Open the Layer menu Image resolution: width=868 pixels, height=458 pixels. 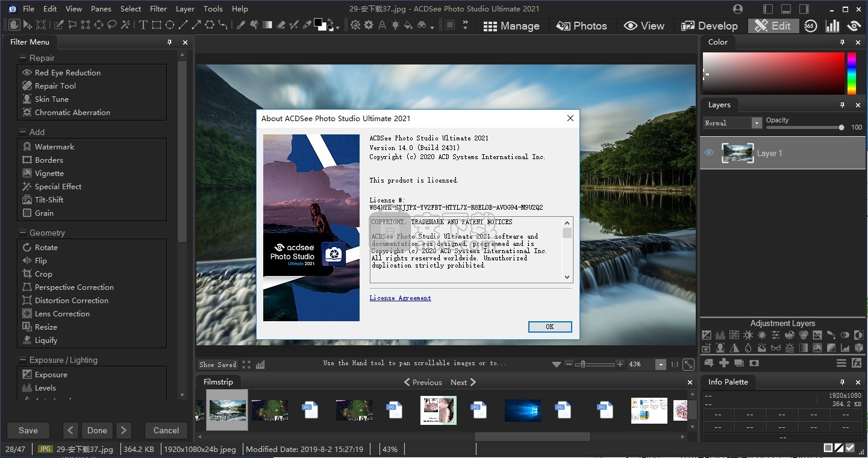pyautogui.click(x=185, y=8)
